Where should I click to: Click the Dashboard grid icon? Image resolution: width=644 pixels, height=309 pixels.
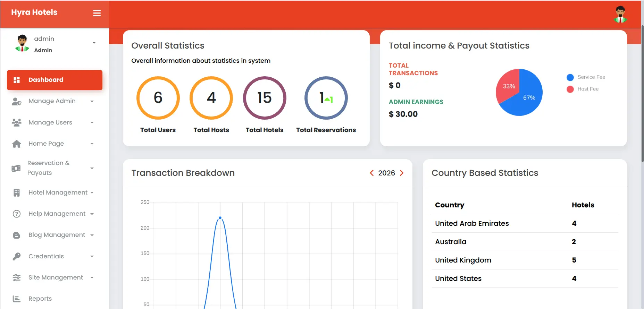(x=17, y=80)
